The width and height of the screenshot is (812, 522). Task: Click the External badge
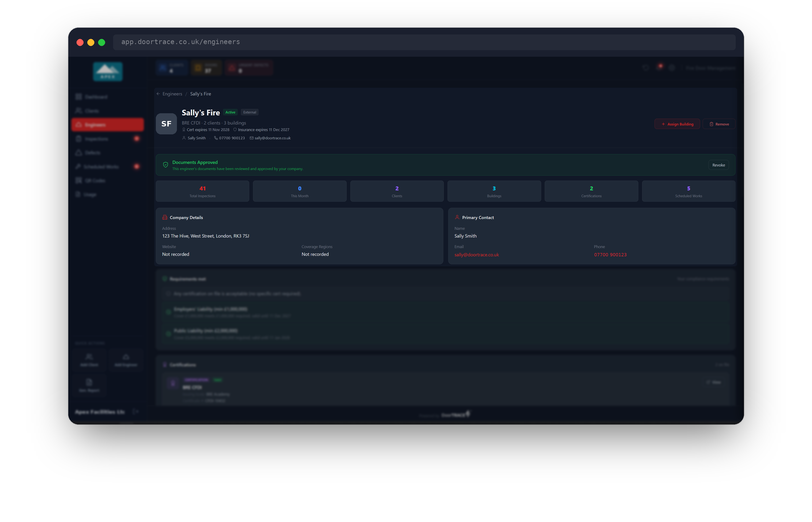250,112
